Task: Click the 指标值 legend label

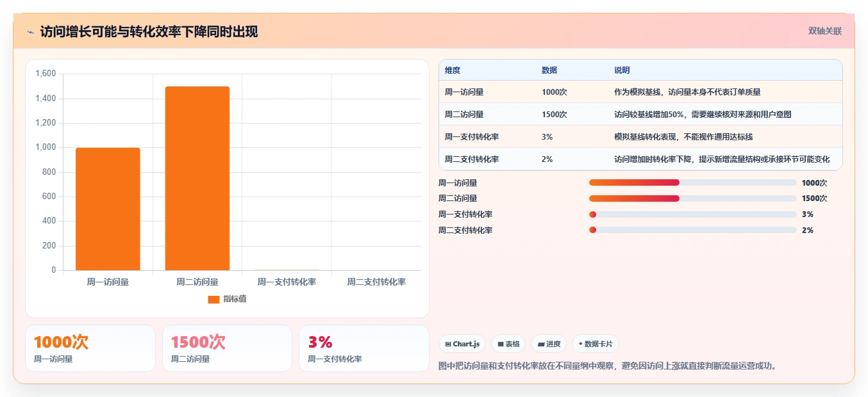Action: (235, 299)
